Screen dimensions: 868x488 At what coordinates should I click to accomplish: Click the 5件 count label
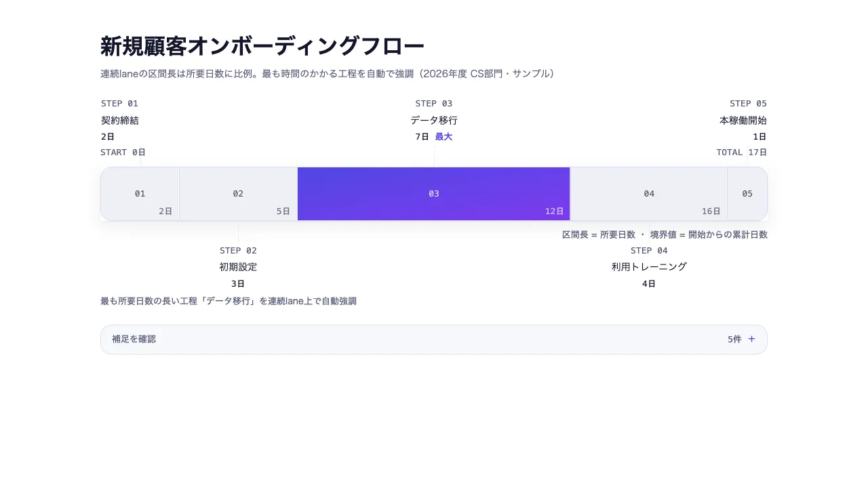[734, 340]
